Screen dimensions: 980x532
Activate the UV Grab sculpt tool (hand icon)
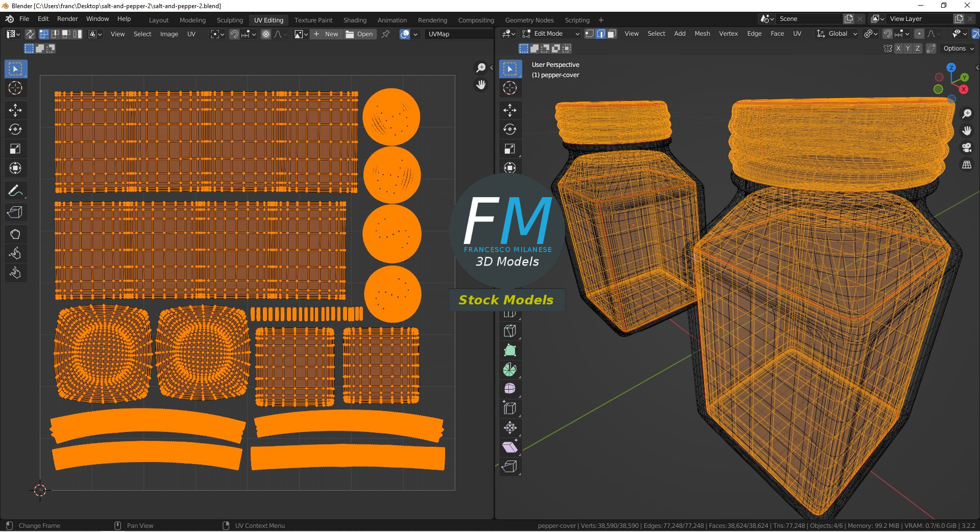(x=15, y=234)
